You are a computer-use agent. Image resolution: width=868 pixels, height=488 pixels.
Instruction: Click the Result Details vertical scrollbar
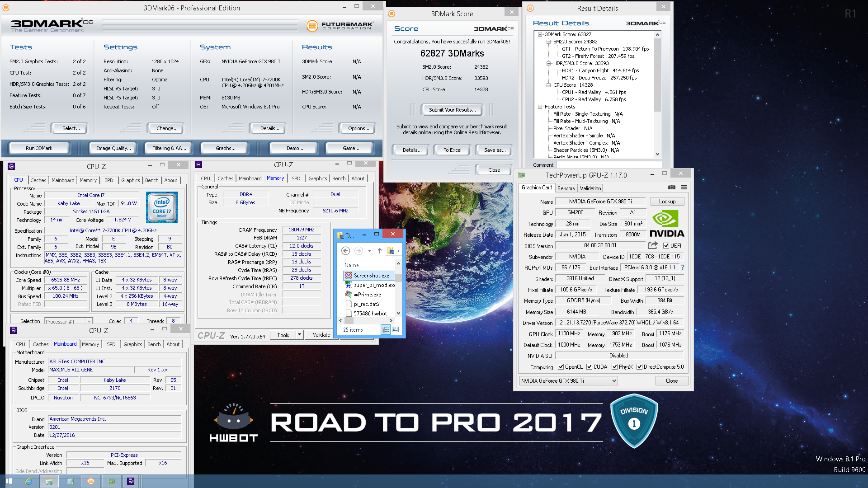(x=658, y=94)
